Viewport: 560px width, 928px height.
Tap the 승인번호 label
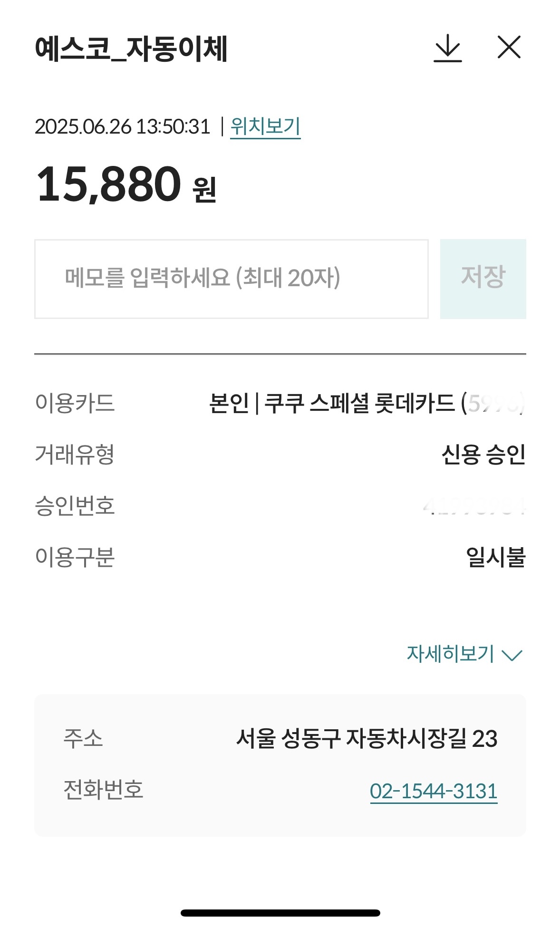[x=75, y=506]
